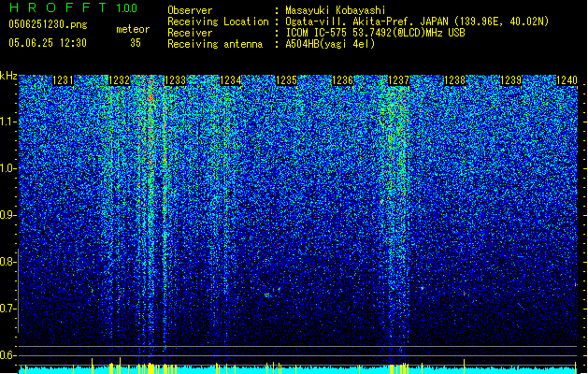Click the Receiving Location label
Viewport: 588px width, 374px height.
click(218, 22)
